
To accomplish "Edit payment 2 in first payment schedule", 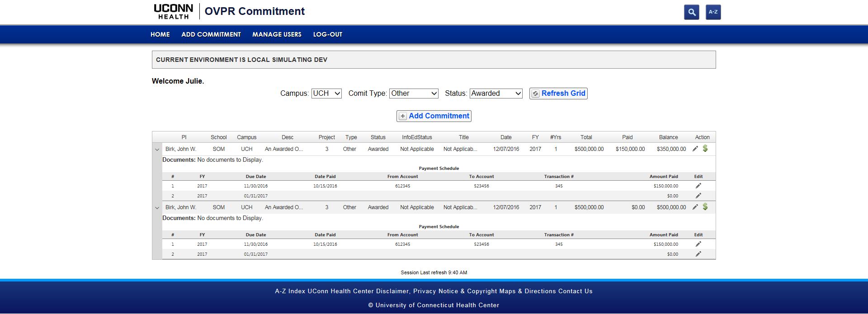I will click(x=698, y=196).
